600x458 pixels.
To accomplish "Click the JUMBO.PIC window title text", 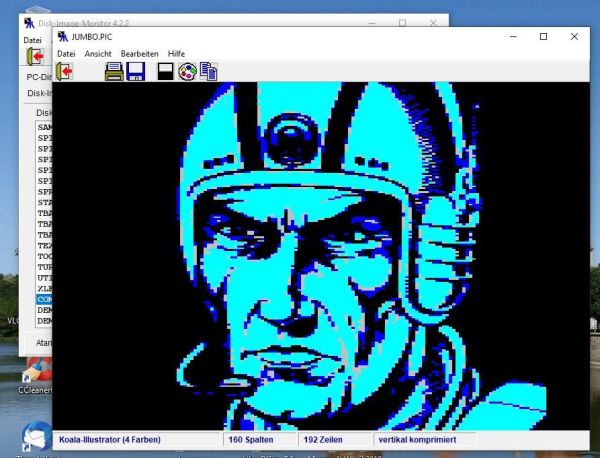I will [91, 37].
